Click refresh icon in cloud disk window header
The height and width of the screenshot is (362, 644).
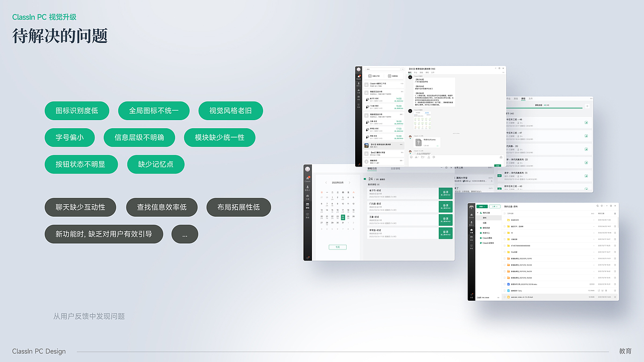[x=602, y=206]
